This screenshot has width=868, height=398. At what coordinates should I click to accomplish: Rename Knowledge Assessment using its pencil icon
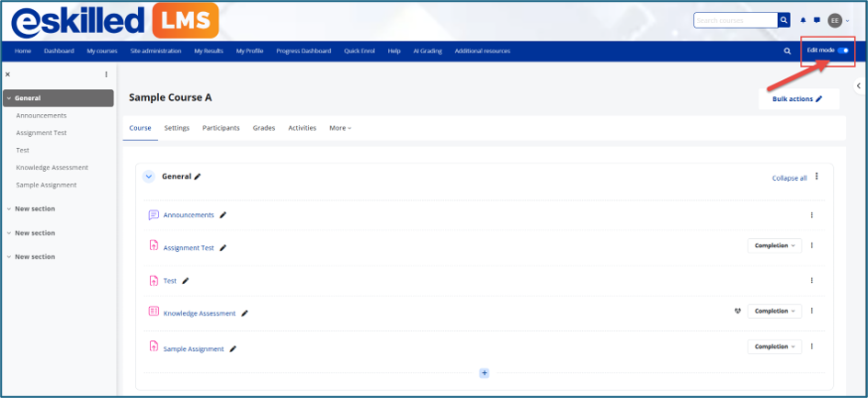tap(245, 313)
